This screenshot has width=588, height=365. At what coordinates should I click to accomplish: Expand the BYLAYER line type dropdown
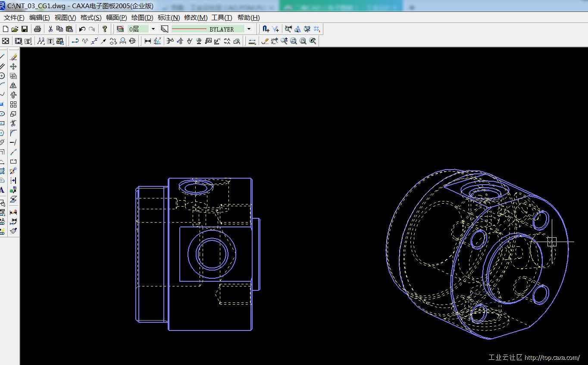coord(249,29)
